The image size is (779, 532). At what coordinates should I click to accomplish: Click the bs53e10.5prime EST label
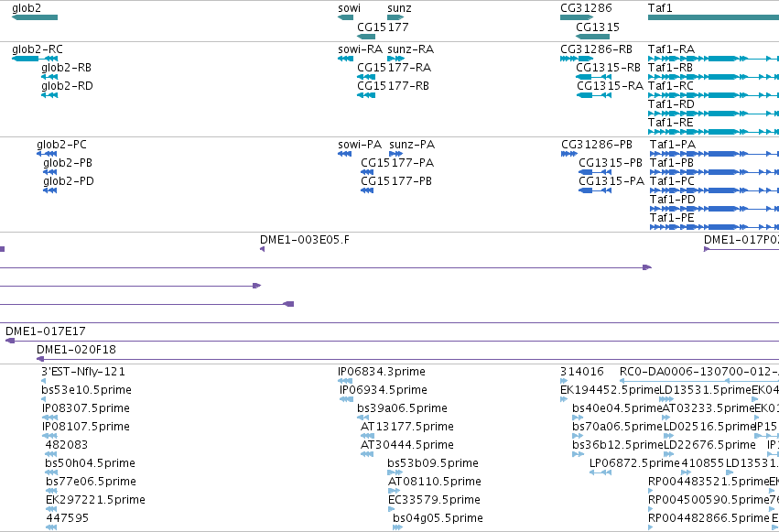coord(86,390)
